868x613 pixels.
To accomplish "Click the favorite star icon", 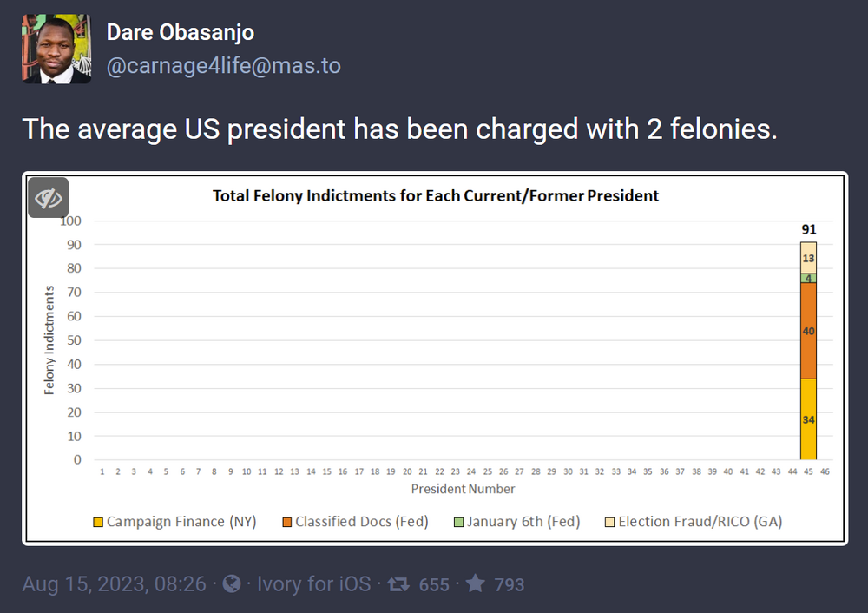I will (475, 584).
